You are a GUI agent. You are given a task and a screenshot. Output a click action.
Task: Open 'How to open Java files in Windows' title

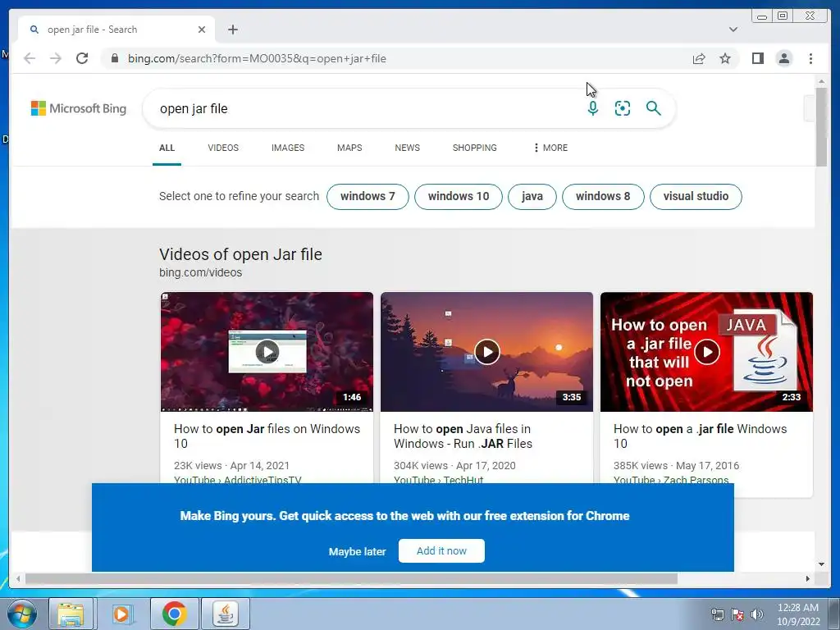tap(463, 436)
